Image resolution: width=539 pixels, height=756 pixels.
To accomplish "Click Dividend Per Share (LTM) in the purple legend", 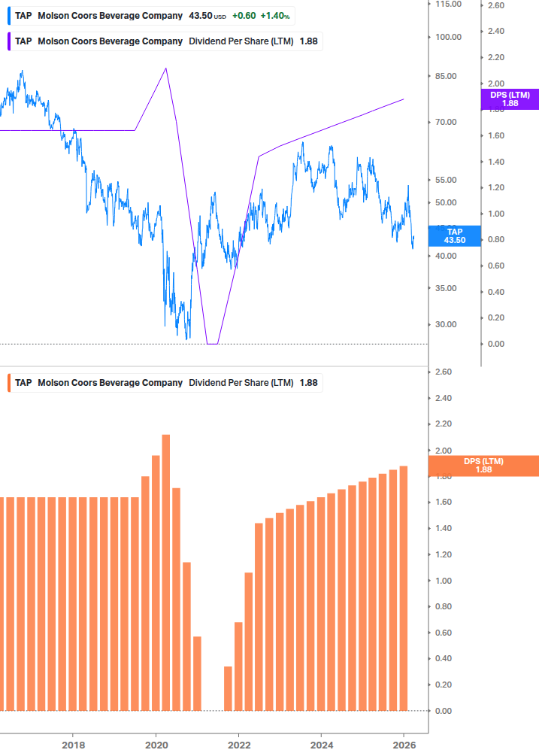I will (x=241, y=41).
